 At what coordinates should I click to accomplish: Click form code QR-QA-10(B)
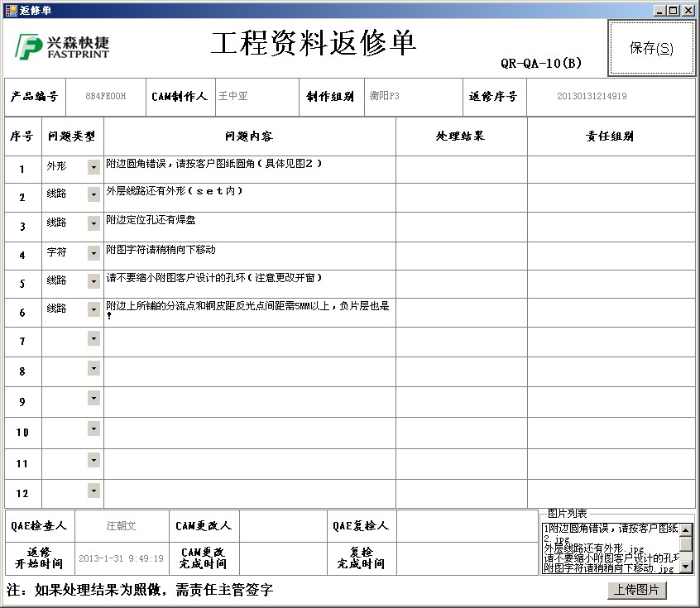point(541,63)
